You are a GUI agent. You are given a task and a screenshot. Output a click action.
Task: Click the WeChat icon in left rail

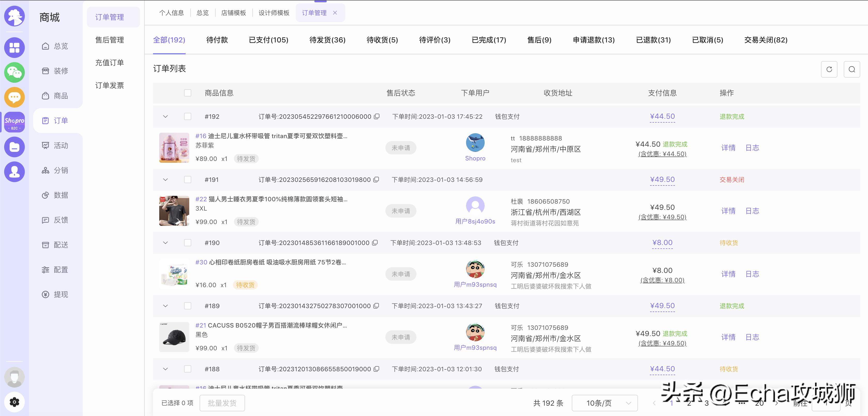click(x=14, y=72)
